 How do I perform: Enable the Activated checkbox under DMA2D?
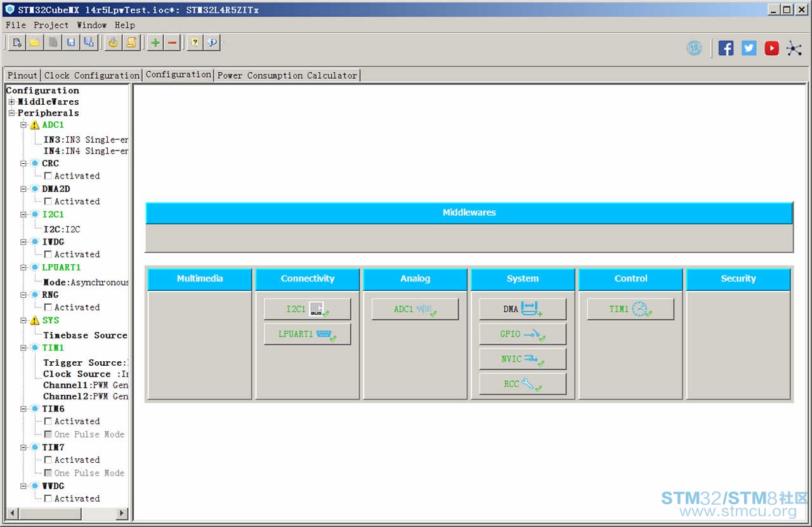(48, 201)
